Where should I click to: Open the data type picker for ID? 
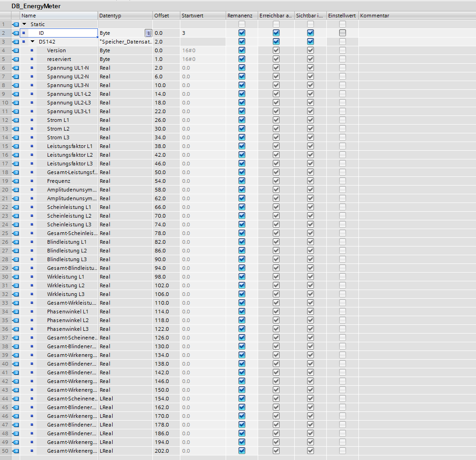pos(148,33)
